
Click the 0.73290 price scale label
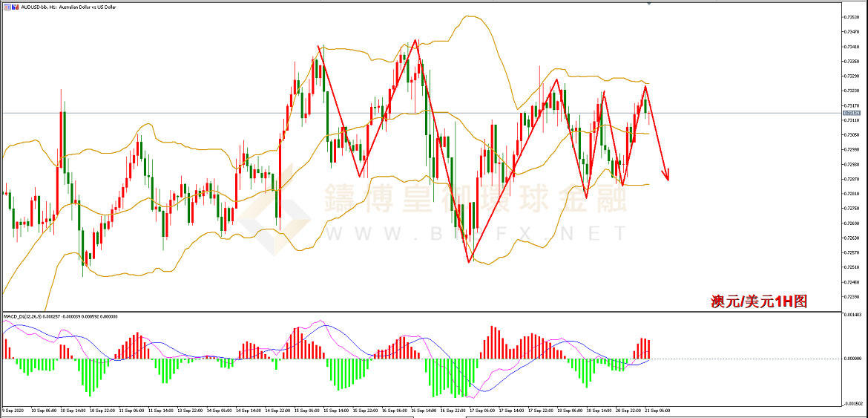tap(853, 76)
